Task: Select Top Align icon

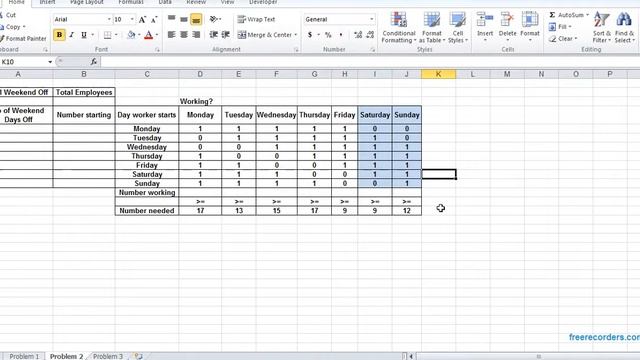Action: click(x=172, y=19)
